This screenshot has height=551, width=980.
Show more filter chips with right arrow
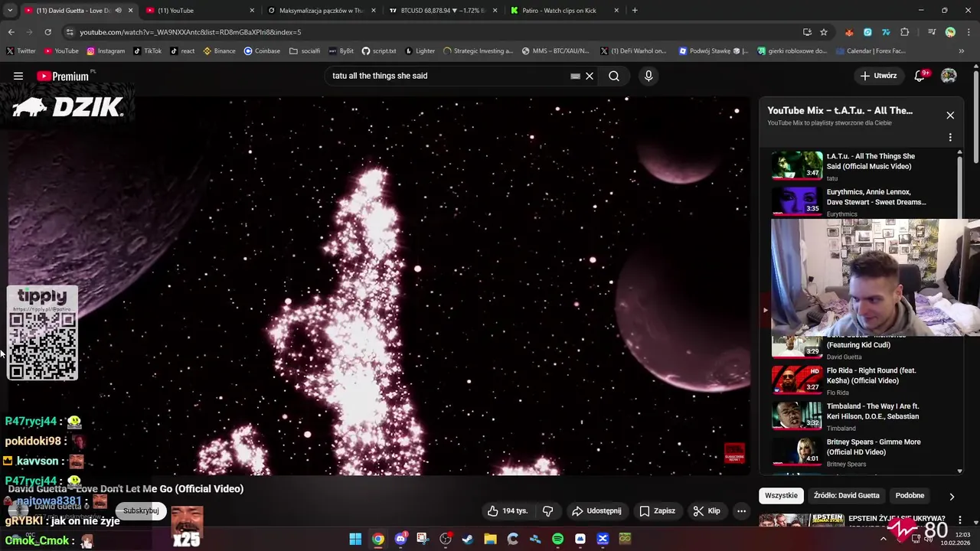[x=952, y=496]
